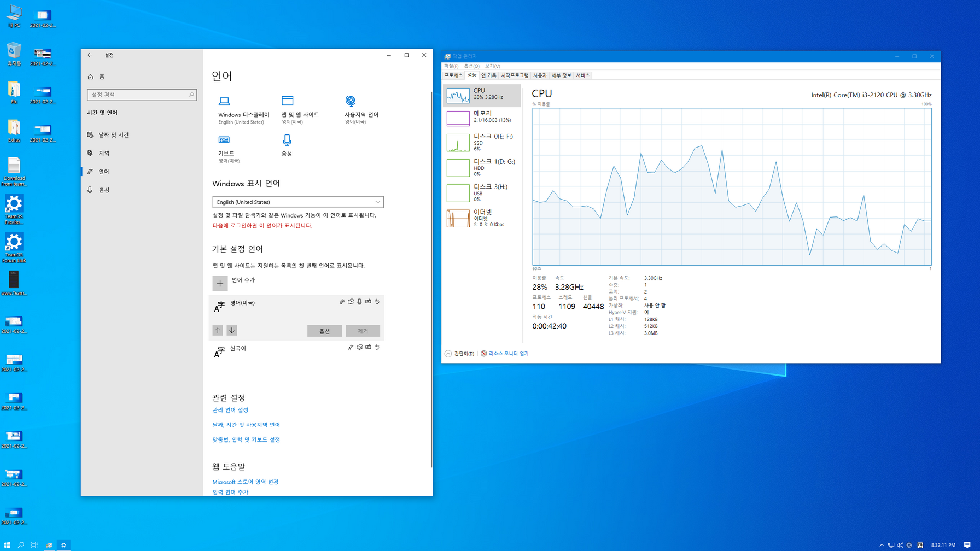
Task: Click the Korean IME 한 indicator in the tray
Action: (x=920, y=545)
